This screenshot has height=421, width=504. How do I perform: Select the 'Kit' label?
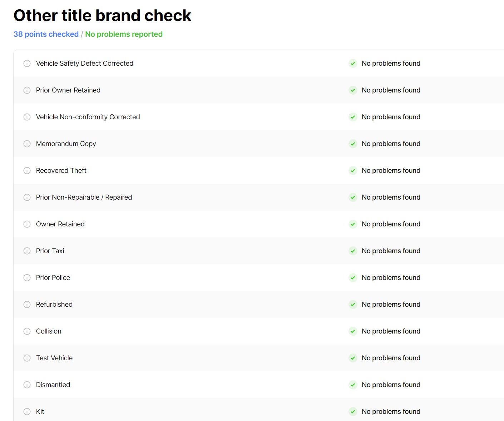[x=40, y=412]
